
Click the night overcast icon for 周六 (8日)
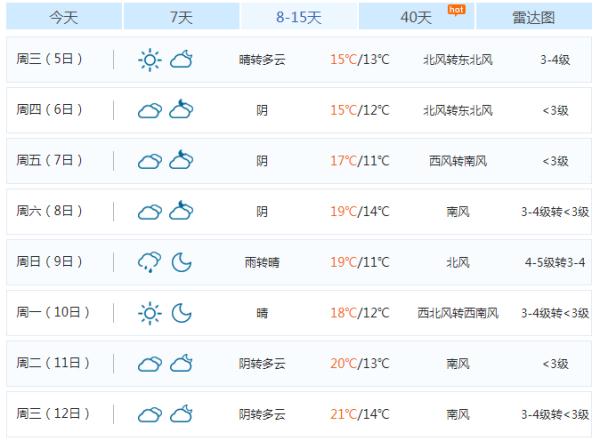point(181,210)
